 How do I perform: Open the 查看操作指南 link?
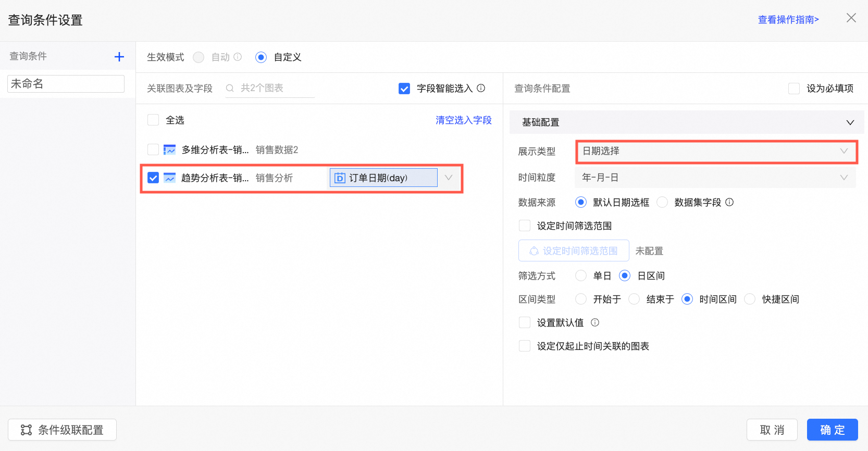coord(788,20)
